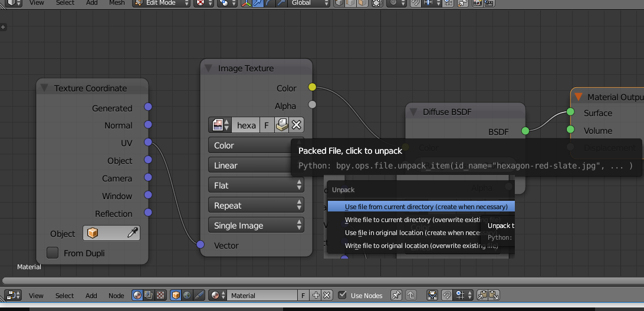
Task: Click the copy nodes icon in footer
Action: point(482,295)
